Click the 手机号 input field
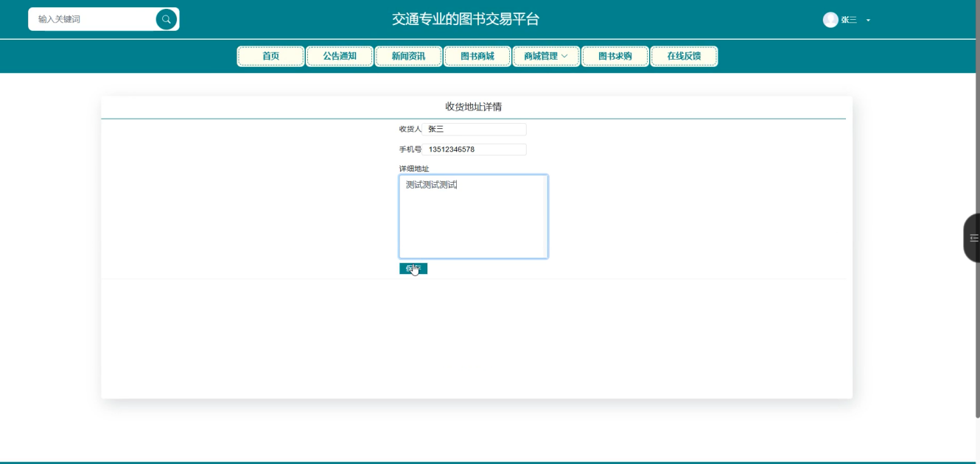 click(x=475, y=150)
